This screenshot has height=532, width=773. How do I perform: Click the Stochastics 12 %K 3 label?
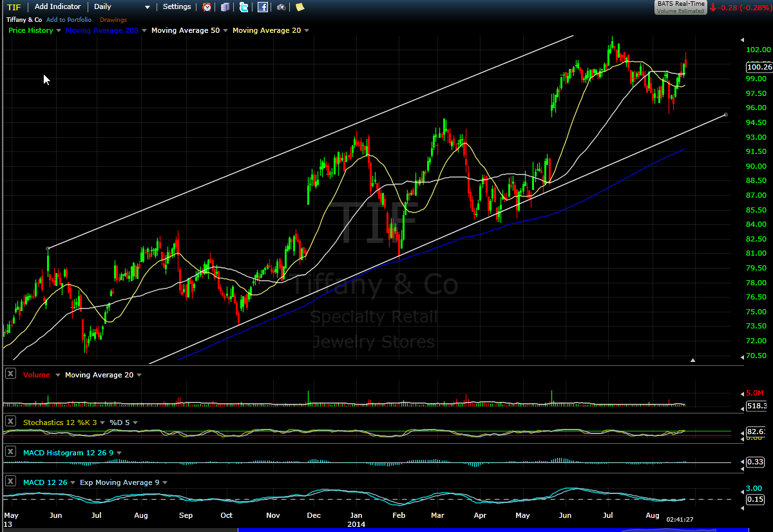pyautogui.click(x=59, y=423)
